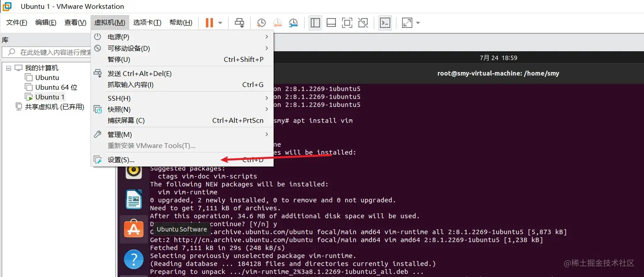Close the 虚拟机(M) menu header
644x277 pixels.
(110, 23)
